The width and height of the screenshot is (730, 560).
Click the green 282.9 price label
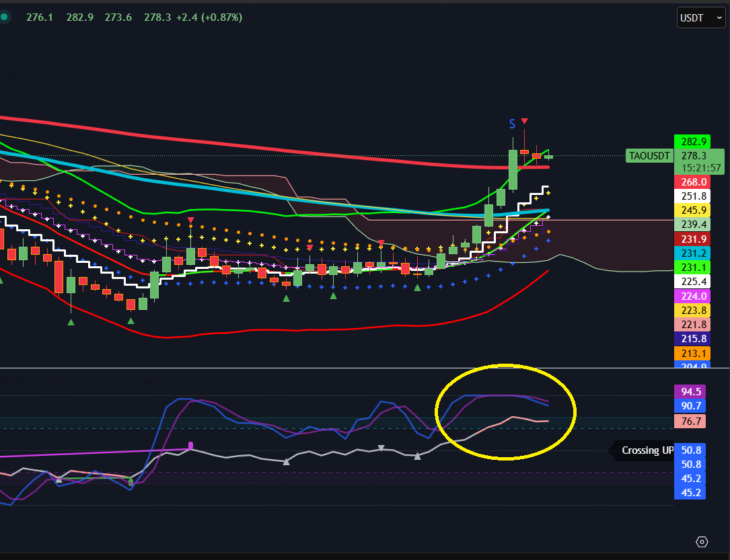pyautogui.click(x=692, y=141)
